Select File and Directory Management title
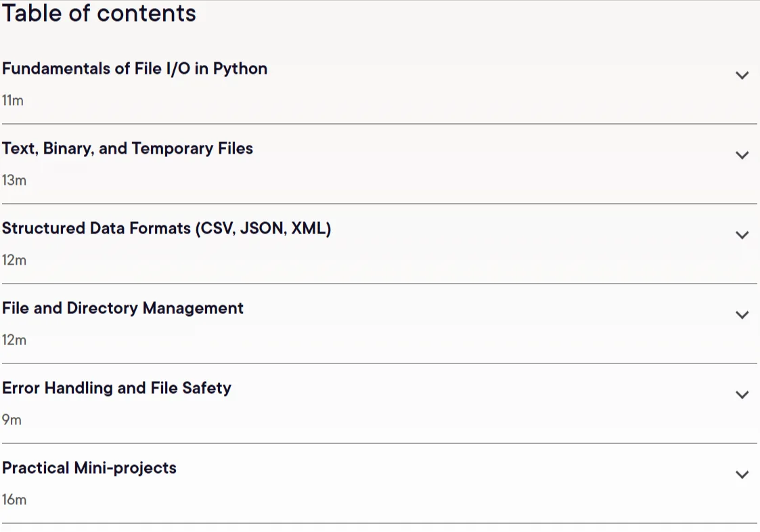This screenshot has height=532, width=760. [x=122, y=308]
